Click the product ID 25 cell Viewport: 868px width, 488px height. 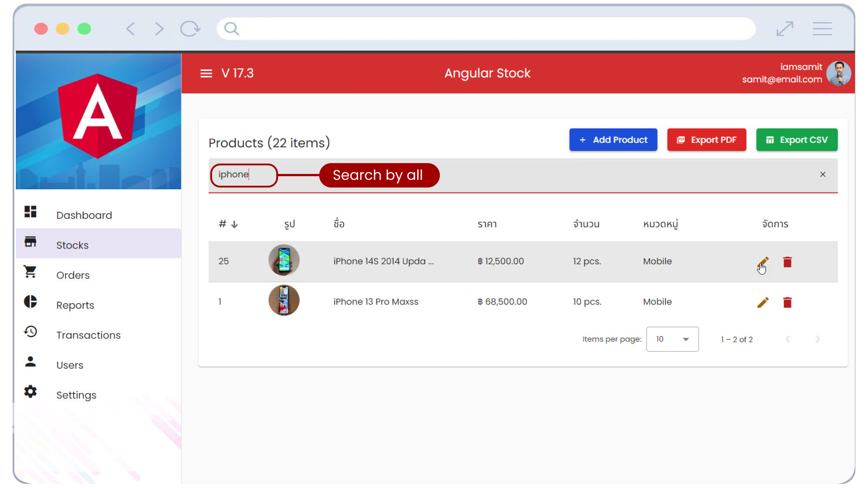click(223, 261)
